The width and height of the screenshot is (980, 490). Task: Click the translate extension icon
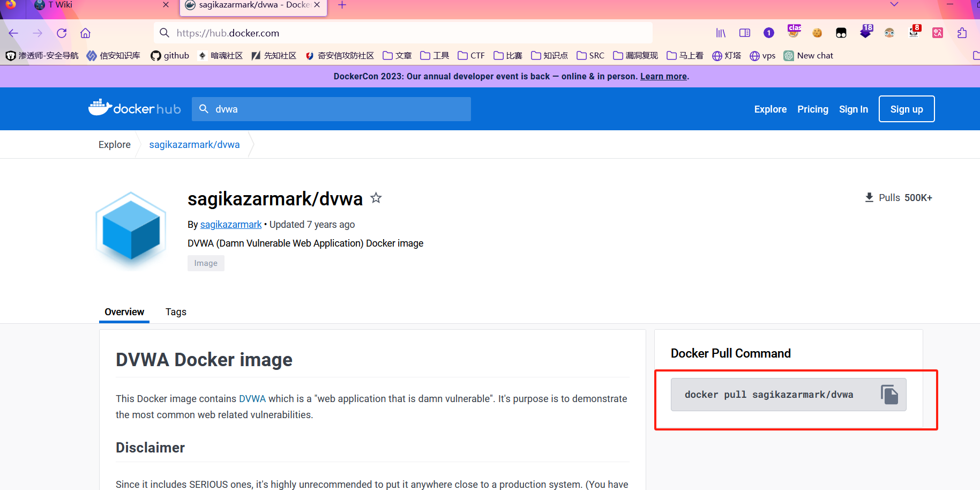click(938, 33)
